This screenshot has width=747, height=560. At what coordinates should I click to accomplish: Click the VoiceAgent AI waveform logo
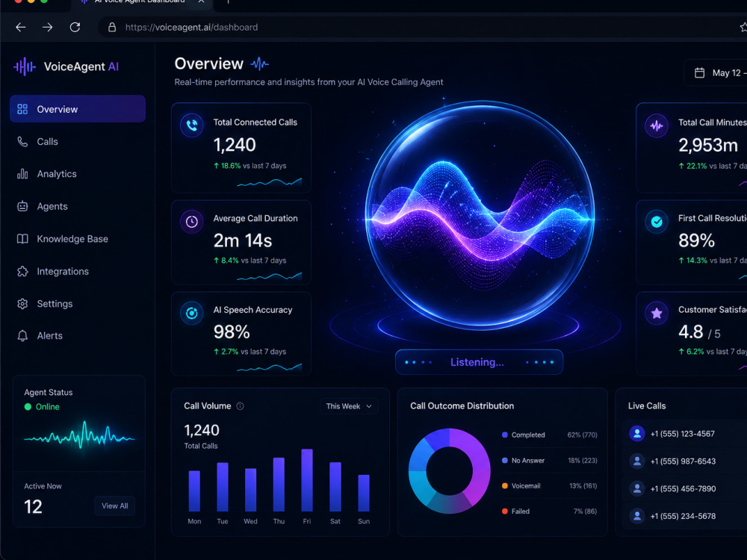[25, 66]
